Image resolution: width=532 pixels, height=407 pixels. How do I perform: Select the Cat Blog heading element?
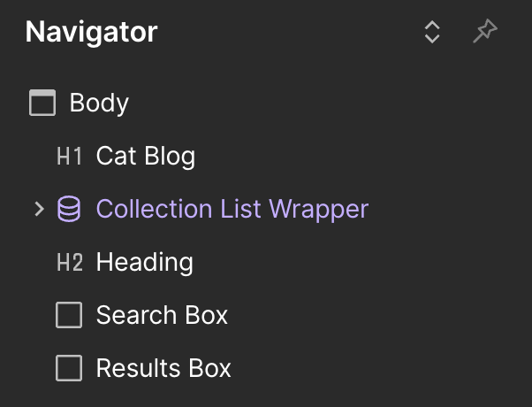(146, 156)
